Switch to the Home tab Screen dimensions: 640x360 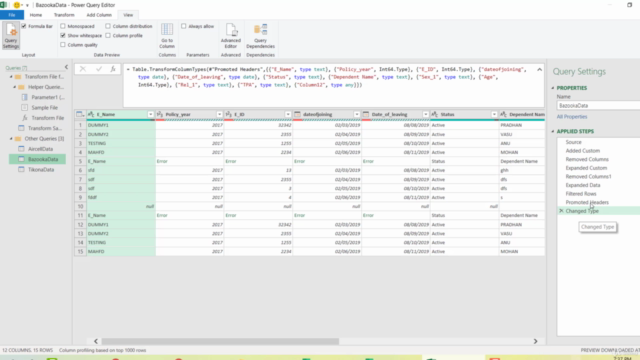36,15
